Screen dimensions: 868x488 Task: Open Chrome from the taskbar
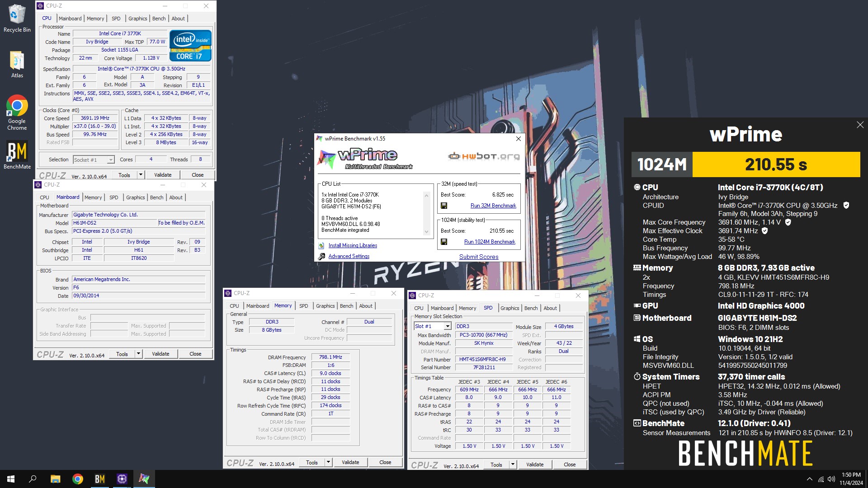tap(78, 479)
